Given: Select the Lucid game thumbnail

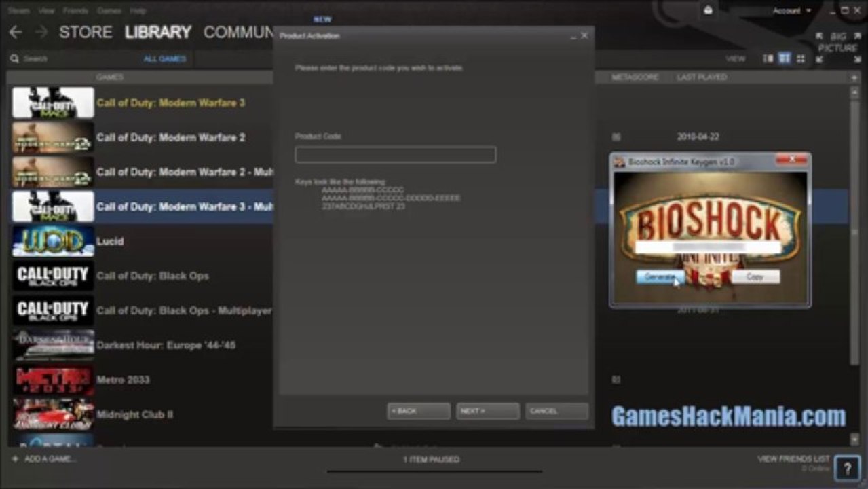Looking at the screenshot, I should tap(53, 241).
